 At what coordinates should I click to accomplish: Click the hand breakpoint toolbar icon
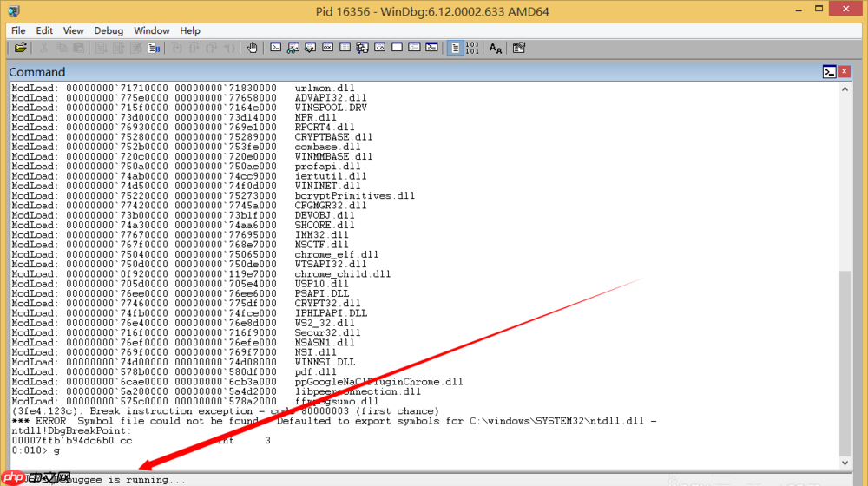pos(252,48)
